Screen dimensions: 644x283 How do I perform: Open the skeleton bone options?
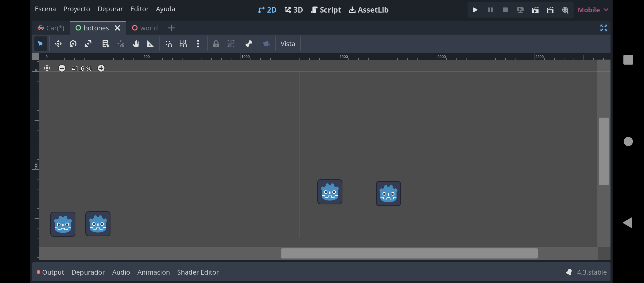point(249,43)
